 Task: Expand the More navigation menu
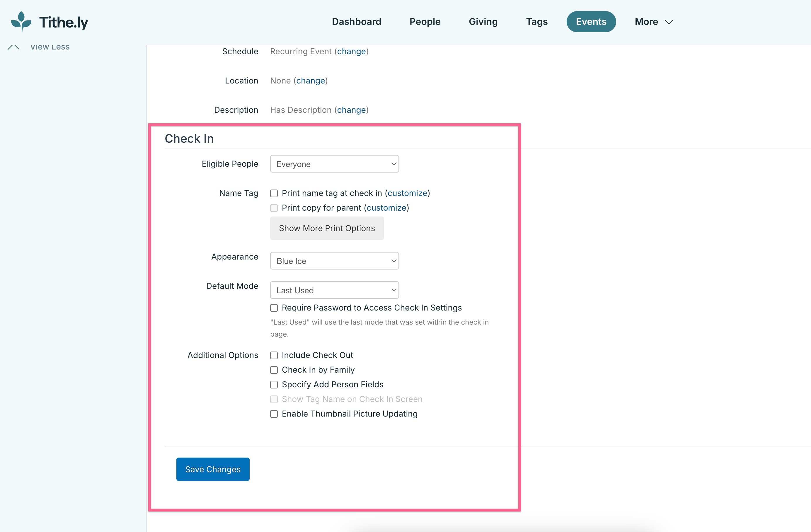[654, 21]
